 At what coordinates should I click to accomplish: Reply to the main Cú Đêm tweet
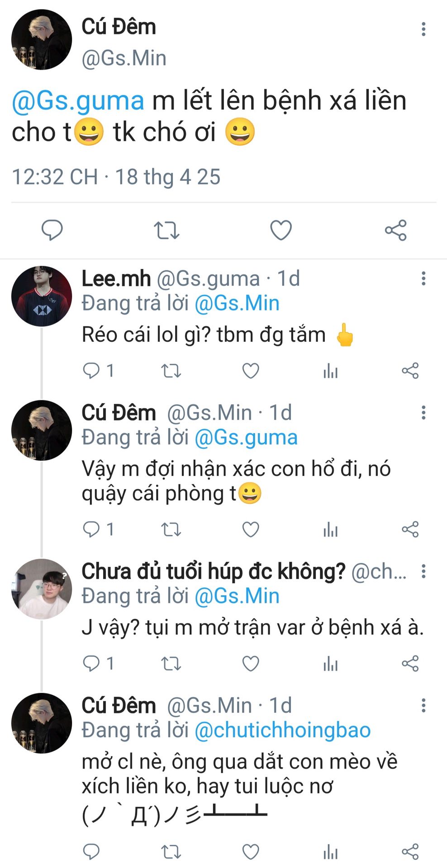pyautogui.click(x=52, y=230)
